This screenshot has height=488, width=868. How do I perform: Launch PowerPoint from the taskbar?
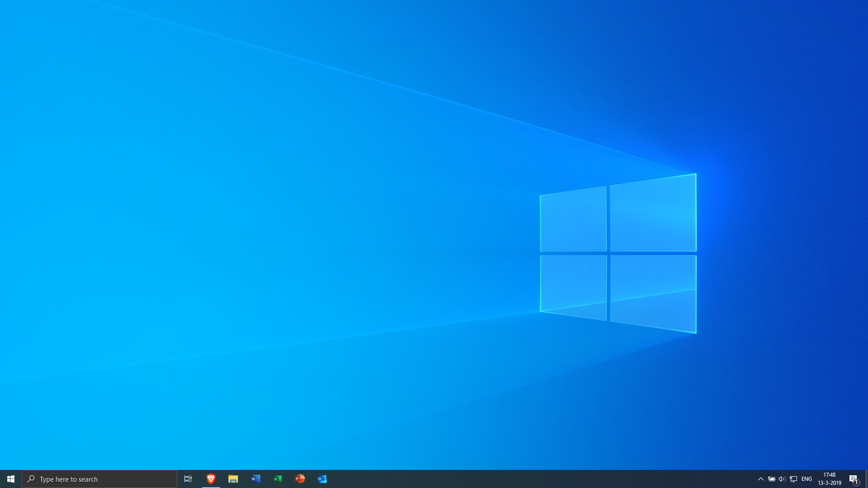(x=300, y=479)
